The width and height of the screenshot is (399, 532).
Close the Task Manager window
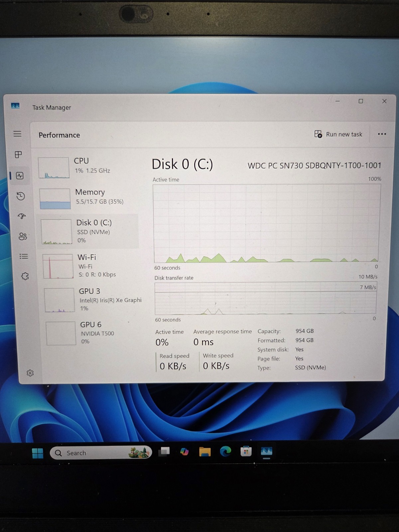point(384,101)
